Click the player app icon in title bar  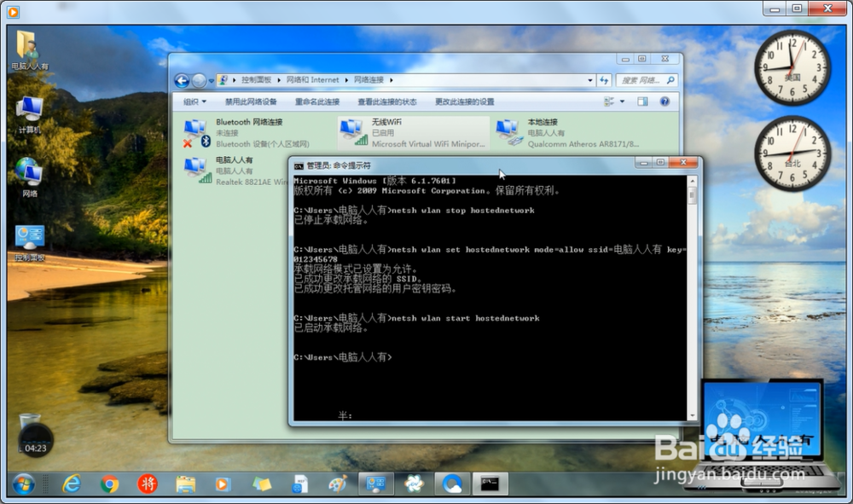[13, 11]
